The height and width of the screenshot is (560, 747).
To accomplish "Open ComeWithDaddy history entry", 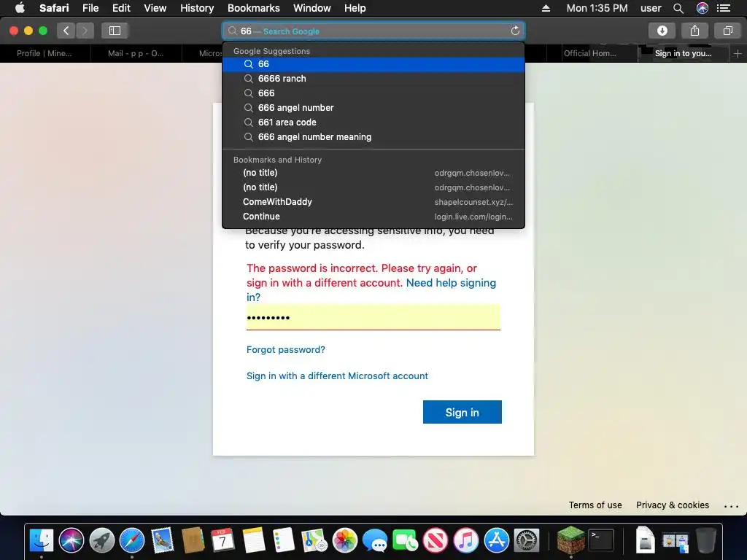I will 373,202.
